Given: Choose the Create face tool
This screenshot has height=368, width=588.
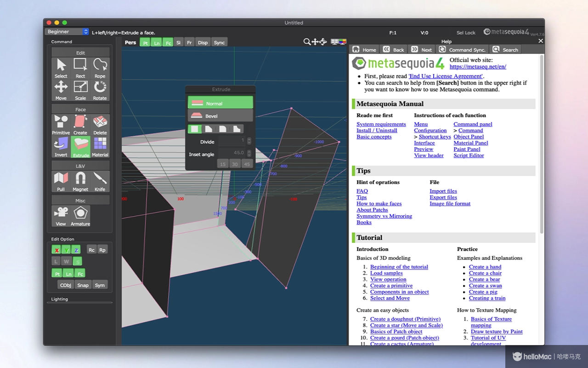Looking at the screenshot, I should point(80,125).
